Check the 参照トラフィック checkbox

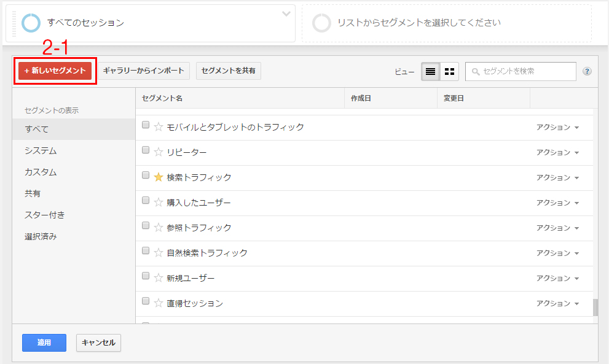[146, 225]
